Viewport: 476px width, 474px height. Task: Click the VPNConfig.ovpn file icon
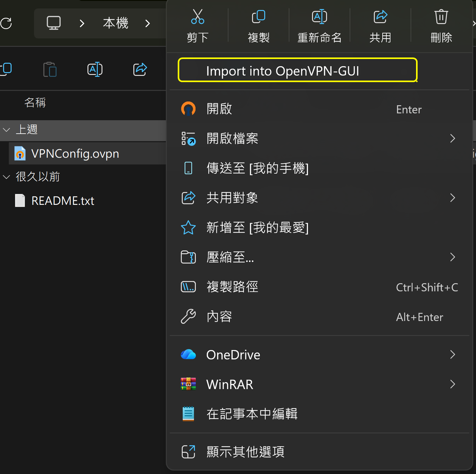point(20,154)
